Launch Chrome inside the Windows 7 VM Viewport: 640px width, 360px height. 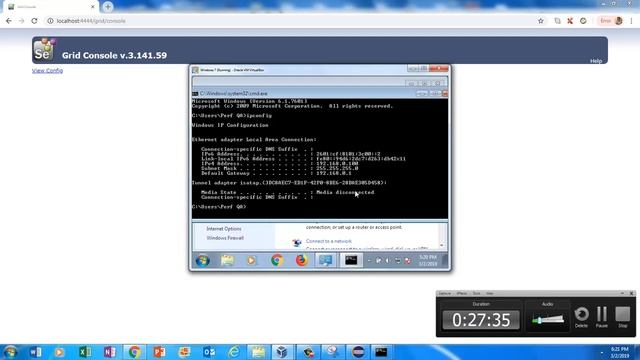coord(277,260)
